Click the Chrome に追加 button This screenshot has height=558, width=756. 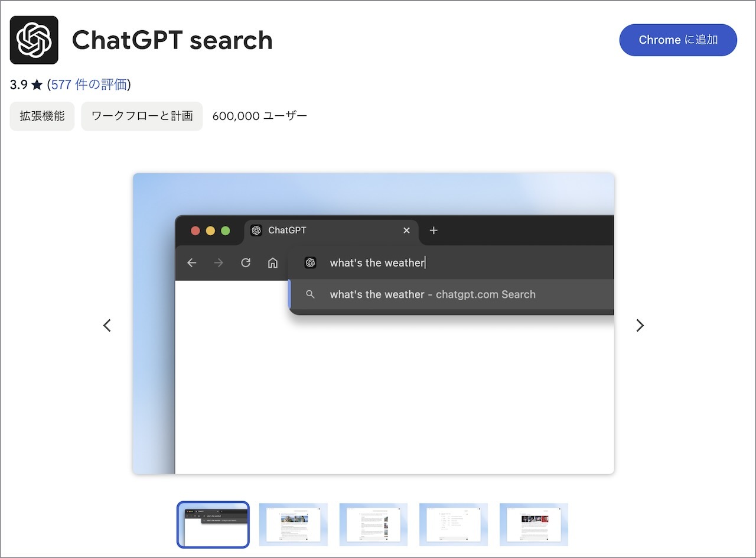[678, 40]
